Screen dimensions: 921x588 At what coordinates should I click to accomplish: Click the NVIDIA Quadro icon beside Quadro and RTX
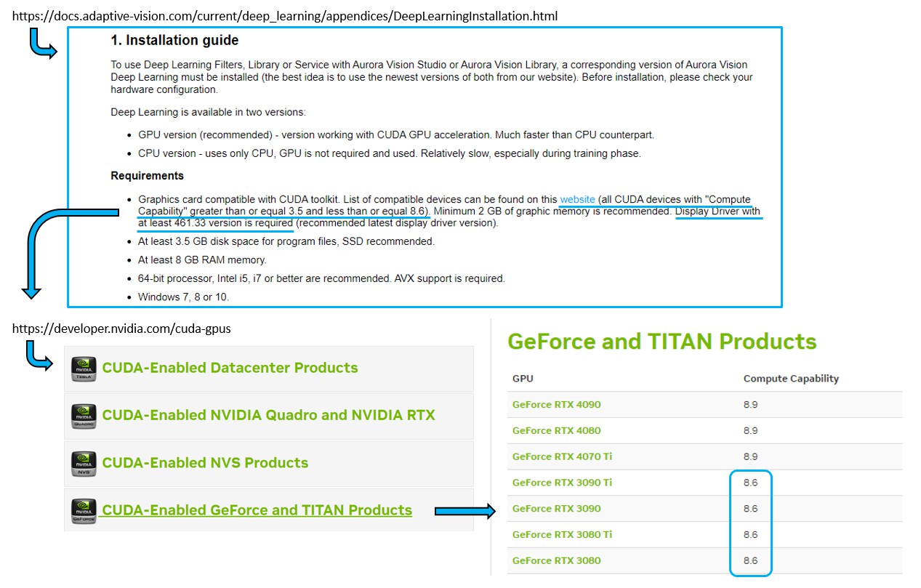(84, 416)
